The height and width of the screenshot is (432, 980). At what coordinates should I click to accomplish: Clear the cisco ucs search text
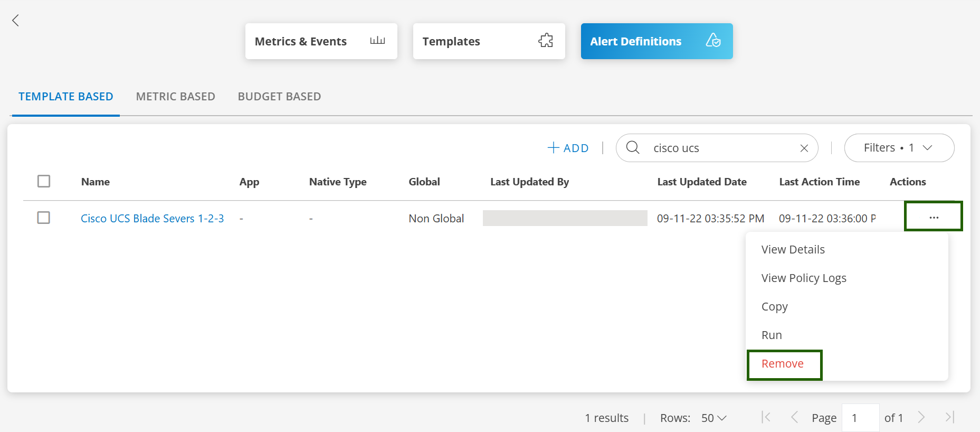pos(804,148)
